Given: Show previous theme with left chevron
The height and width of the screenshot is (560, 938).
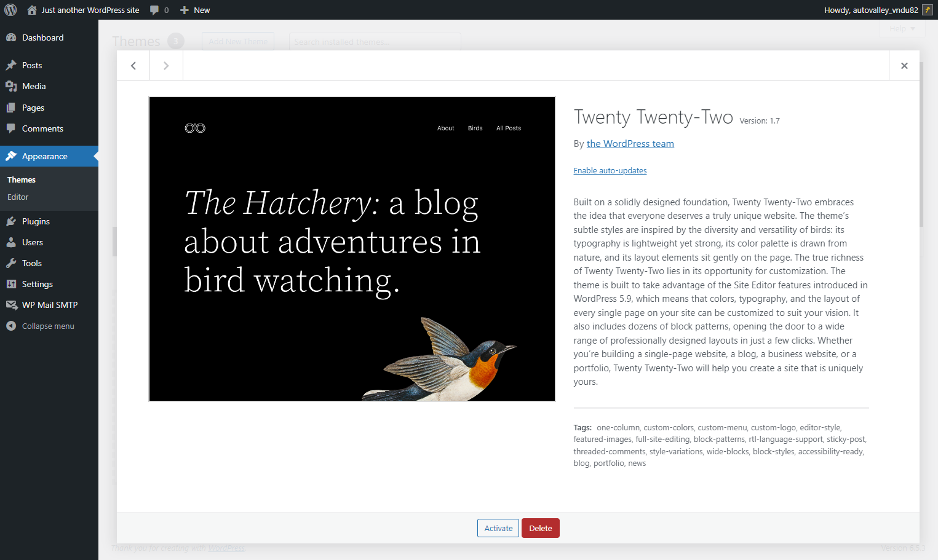Looking at the screenshot, I should (133, 66).
